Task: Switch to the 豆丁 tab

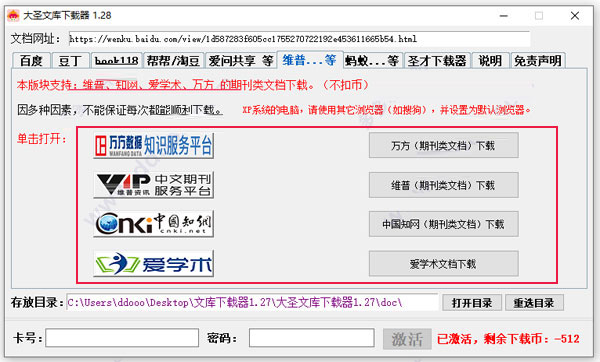Action: (71, 61)
